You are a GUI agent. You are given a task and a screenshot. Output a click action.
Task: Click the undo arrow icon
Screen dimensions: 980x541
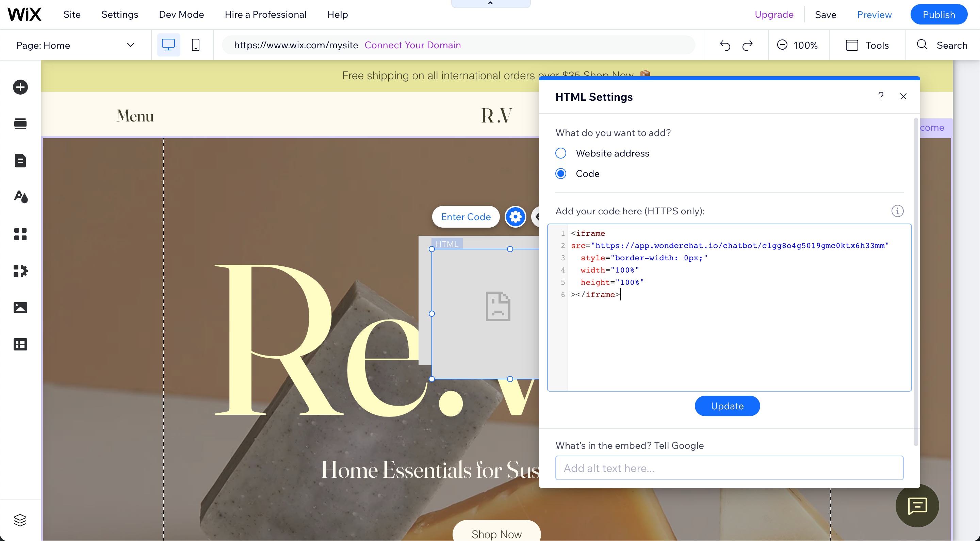[x=725, y=45]
